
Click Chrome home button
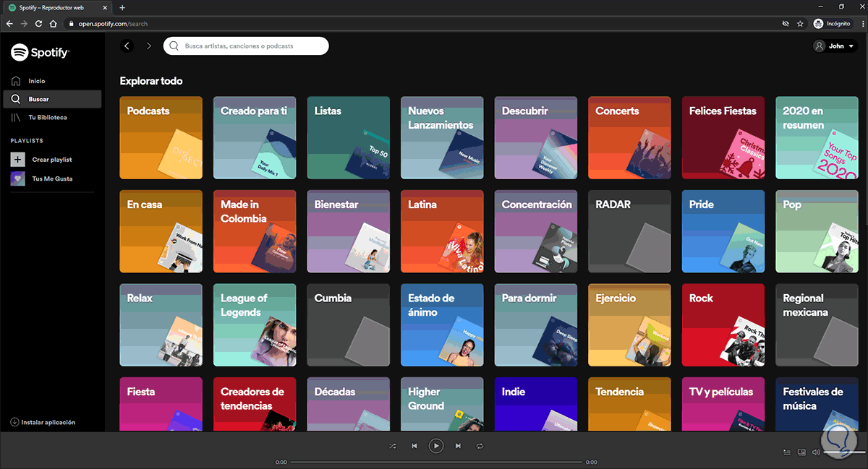(54, 23)
